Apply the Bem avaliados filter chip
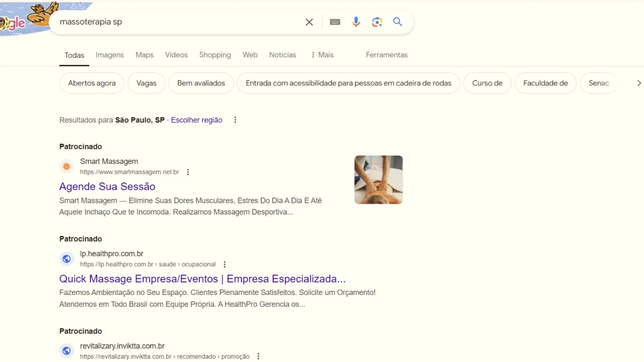The width and height of the screenshot is (644, 362). [x=201, y=83]
